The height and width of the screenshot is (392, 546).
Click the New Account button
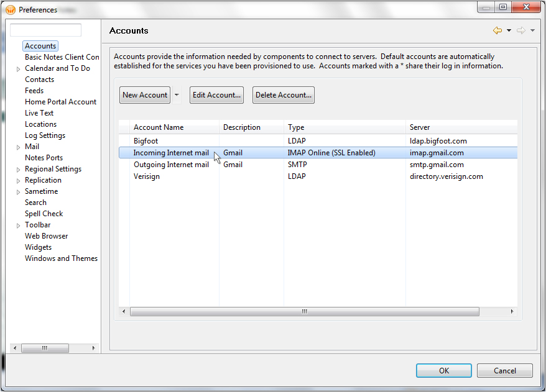(144, 95)
